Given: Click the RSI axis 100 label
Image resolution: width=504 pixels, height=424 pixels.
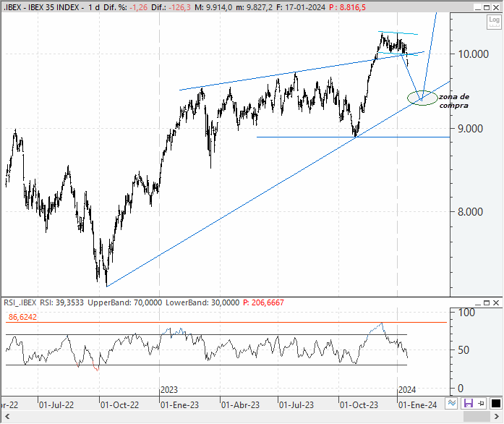Looking at the screenshot, I should (466, 313).
